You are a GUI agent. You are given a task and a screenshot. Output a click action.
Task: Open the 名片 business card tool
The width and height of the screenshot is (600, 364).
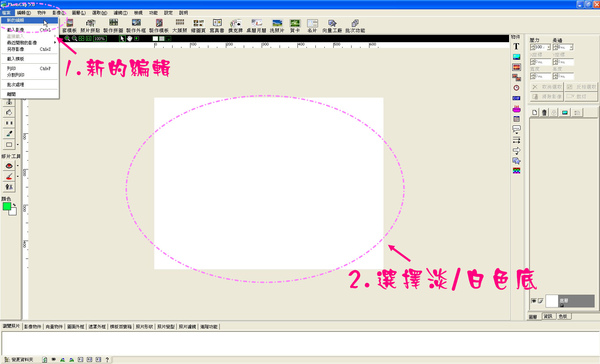[x=312, y=26]
